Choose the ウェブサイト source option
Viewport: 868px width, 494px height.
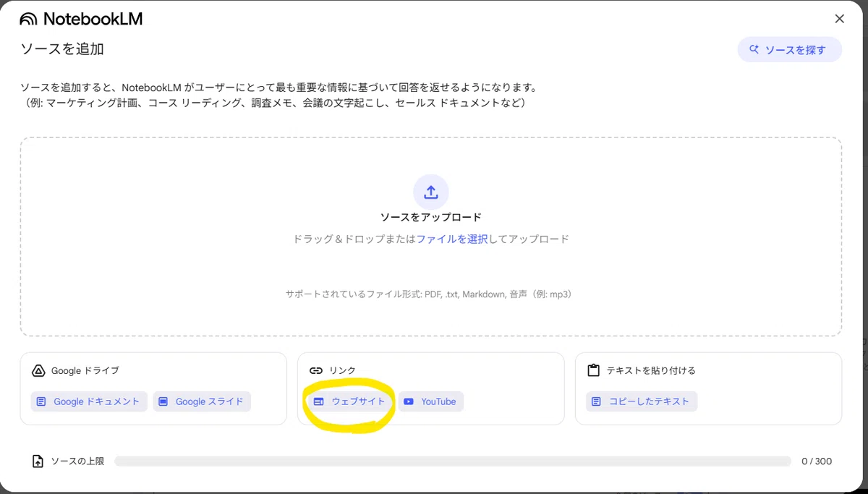[x=352, y=401]
